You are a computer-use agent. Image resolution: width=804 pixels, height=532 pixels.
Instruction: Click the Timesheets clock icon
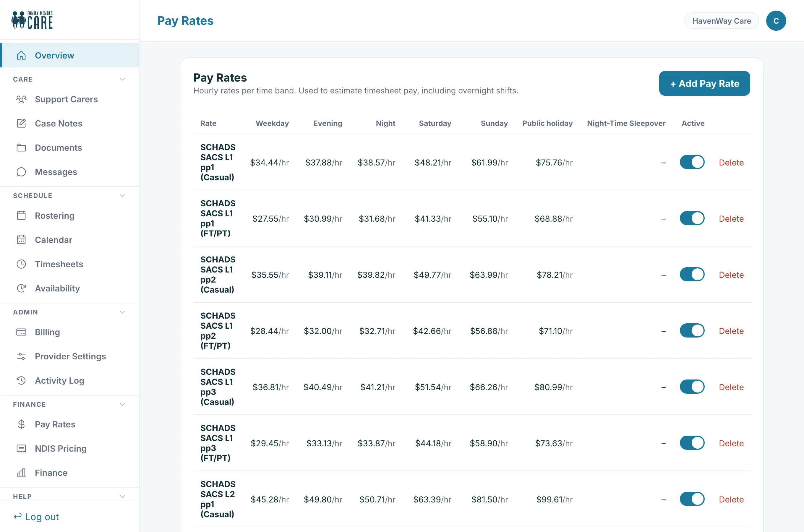click(21, 264)
